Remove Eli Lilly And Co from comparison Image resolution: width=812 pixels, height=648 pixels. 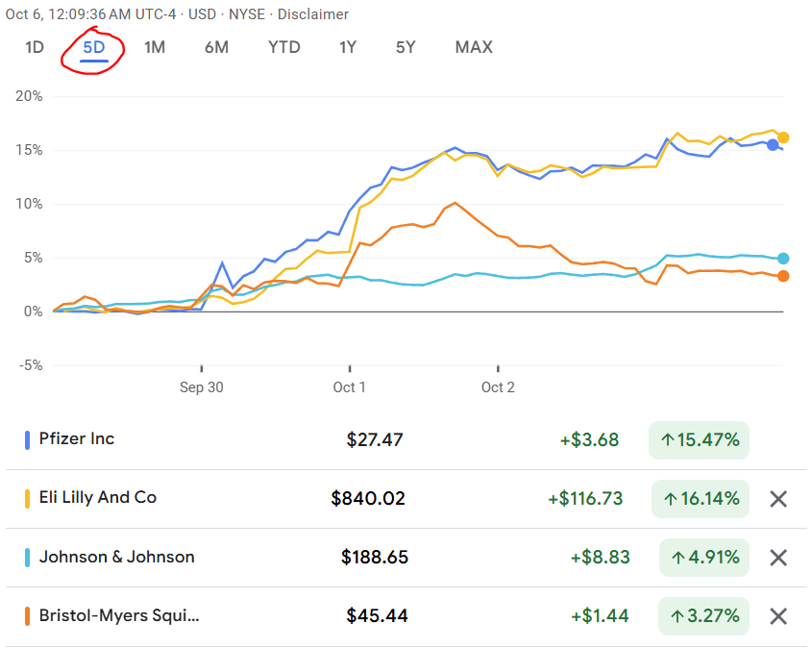[778, 499]
